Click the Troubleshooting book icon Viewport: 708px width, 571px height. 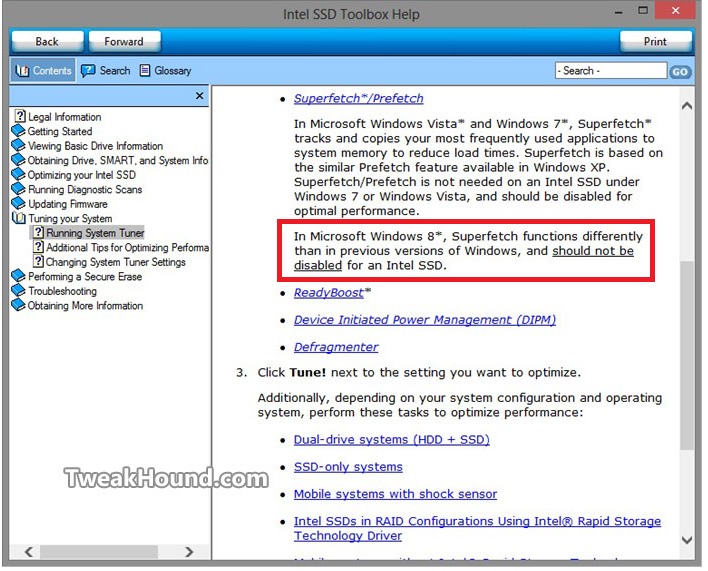[19, 291]
